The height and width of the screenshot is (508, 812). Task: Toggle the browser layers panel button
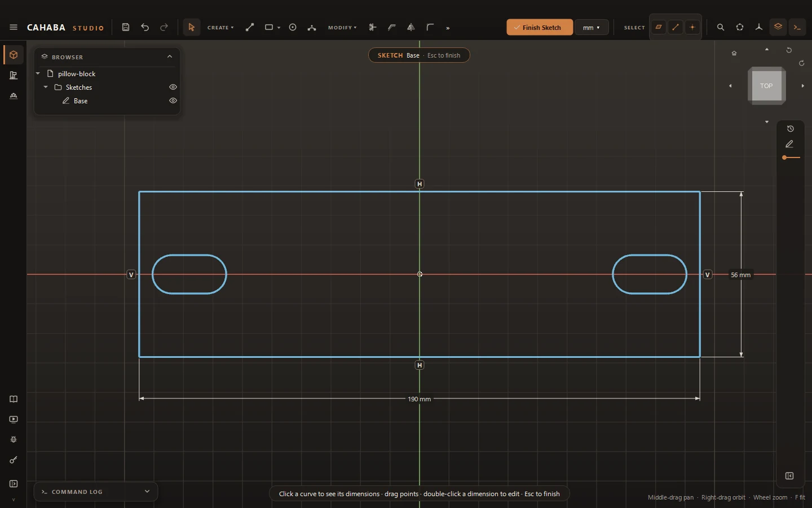(x=778, y=27)
